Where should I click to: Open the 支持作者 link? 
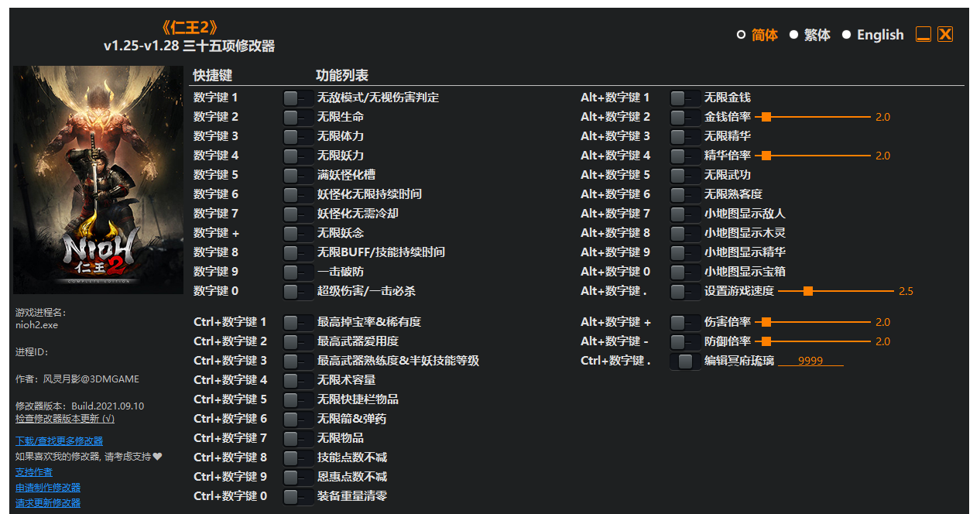click(x=34, y=472)
